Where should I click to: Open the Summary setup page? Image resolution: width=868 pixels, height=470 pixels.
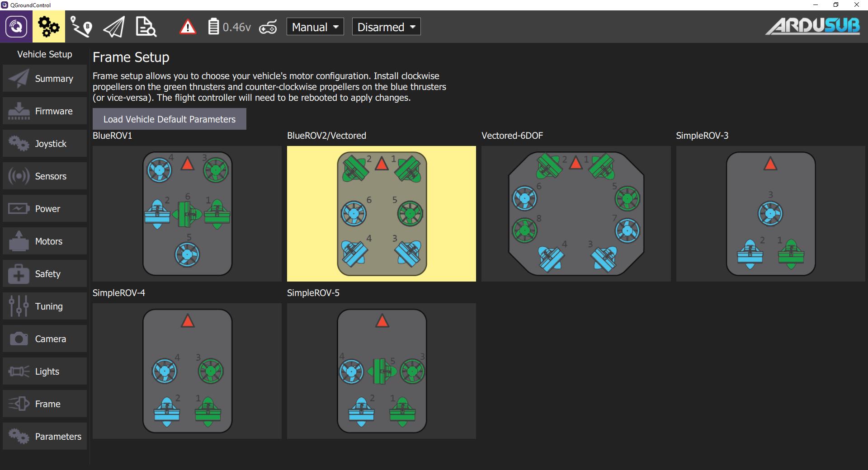[x=45, y=78]
